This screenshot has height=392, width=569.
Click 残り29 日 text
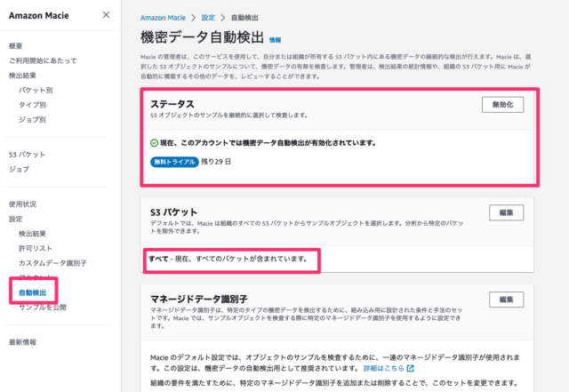coord(216,162)
